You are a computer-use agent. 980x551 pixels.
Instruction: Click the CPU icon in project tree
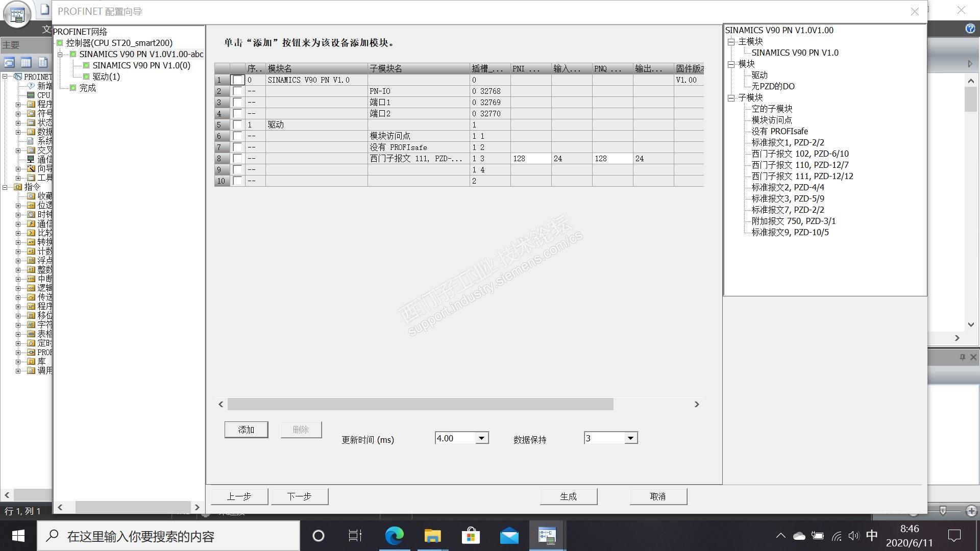tap(31, 95)
